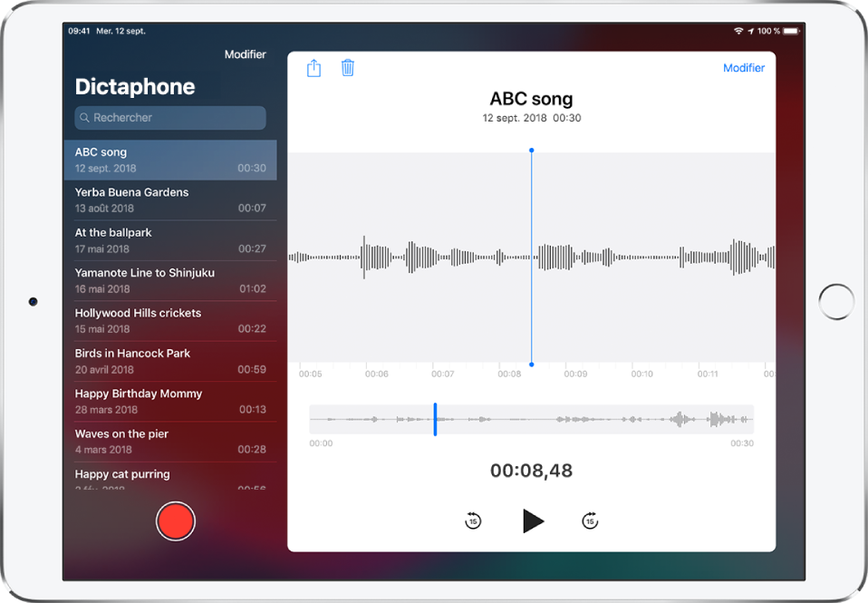868x603 pixels.
Task: Select Yamanote Line to Shinjuku recording
Action: [x=170, y=280]
